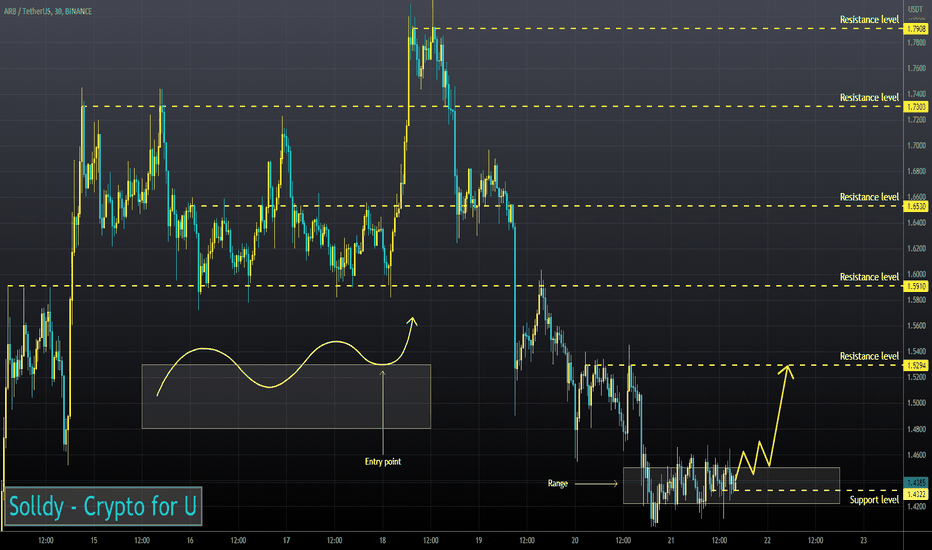Select the 1.4322 support price tag
This screenshot has width=932, height=550.
(x=916, y=494)
